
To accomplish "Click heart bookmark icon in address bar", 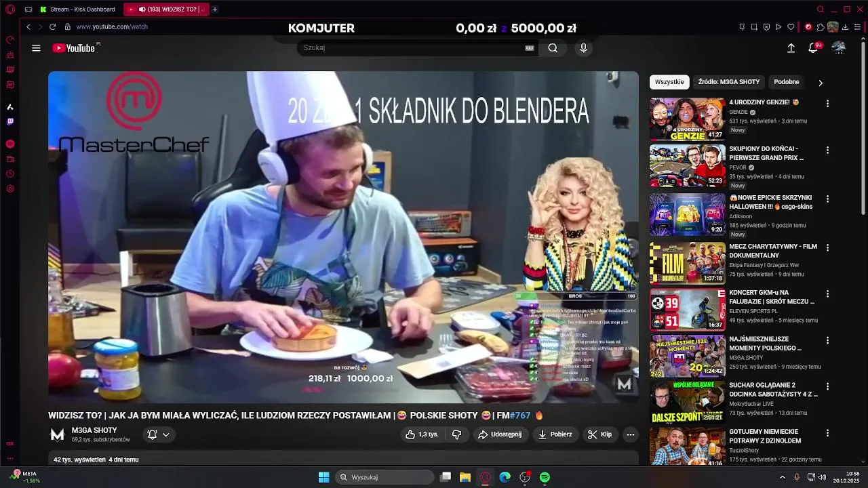I will point(791,27).
